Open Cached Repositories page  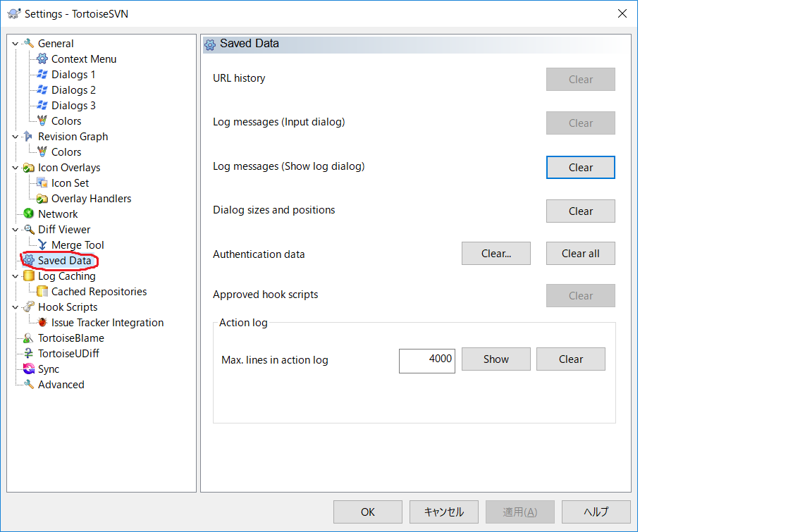[99, 291]
